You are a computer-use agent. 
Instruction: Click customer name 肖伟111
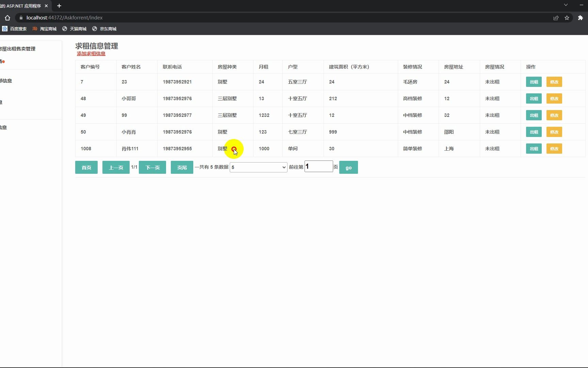(x=130, y=149)
